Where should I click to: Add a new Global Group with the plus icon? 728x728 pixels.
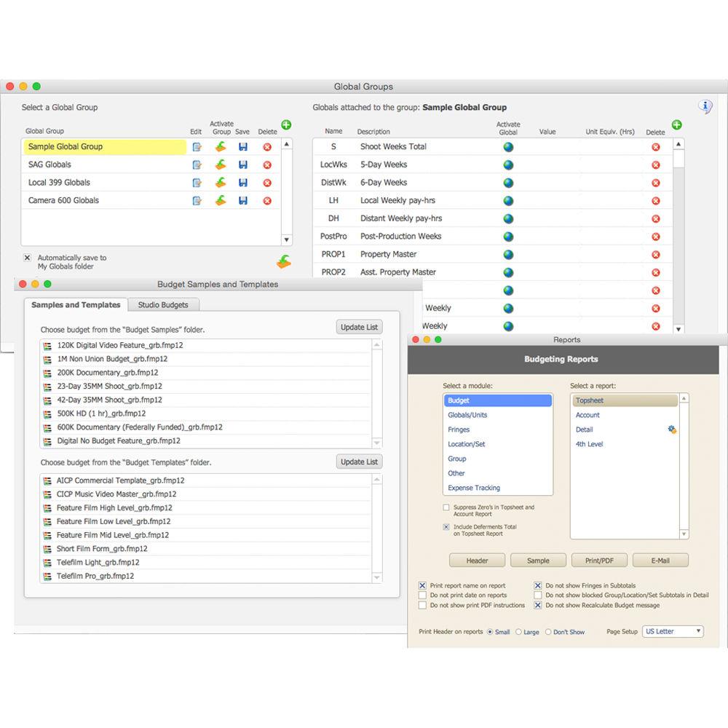[x=285, y=124]
